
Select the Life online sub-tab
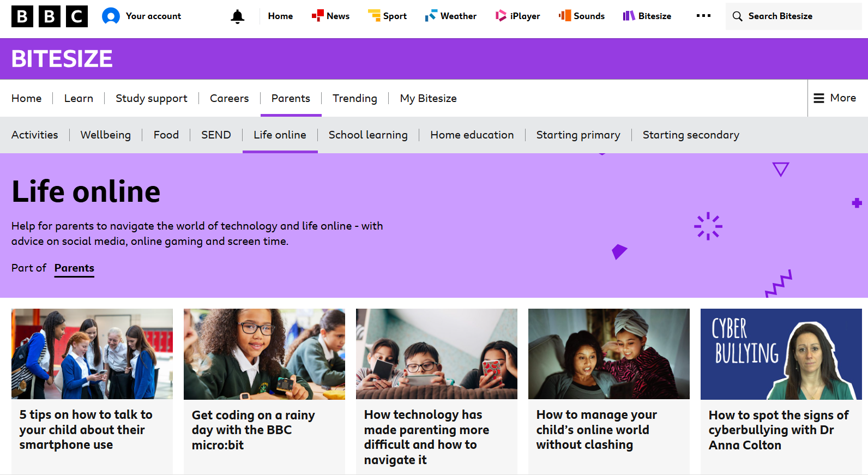pyautogui.click(x=280, y=135)
